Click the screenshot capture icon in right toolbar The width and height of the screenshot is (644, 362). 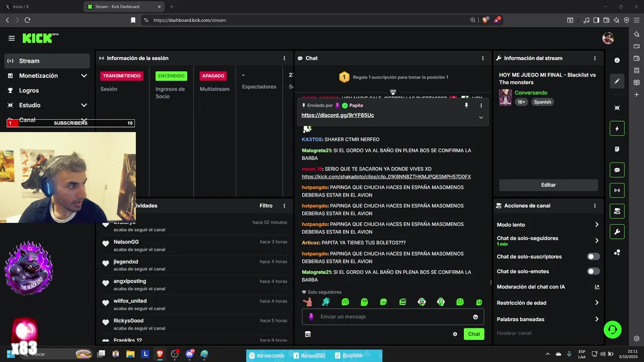(617, 108)
